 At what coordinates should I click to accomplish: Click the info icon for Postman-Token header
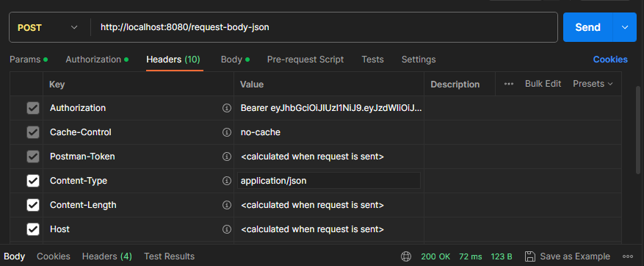pyautogui.click(x=226, y=157)
